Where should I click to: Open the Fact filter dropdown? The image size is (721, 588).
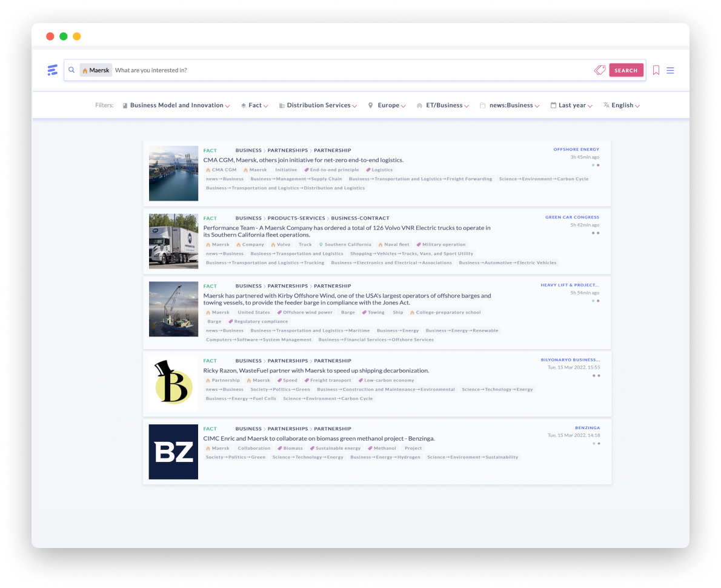coord(254,105)
